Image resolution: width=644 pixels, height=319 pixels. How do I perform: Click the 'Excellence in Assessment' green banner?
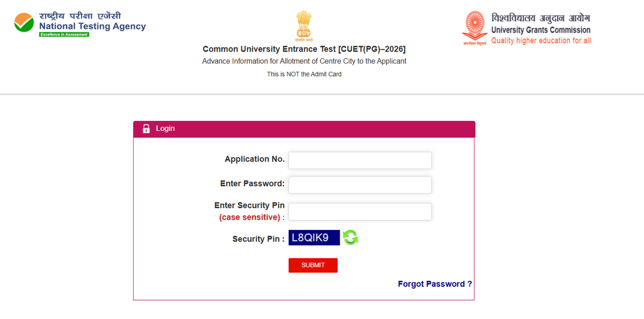[x=65, y=34]
